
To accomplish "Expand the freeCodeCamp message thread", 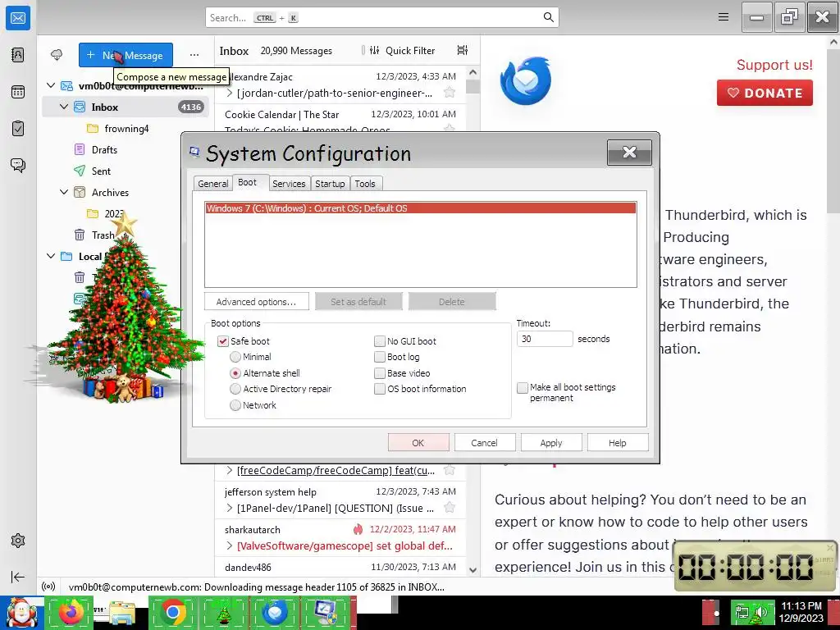I will [x=230, y=470].
